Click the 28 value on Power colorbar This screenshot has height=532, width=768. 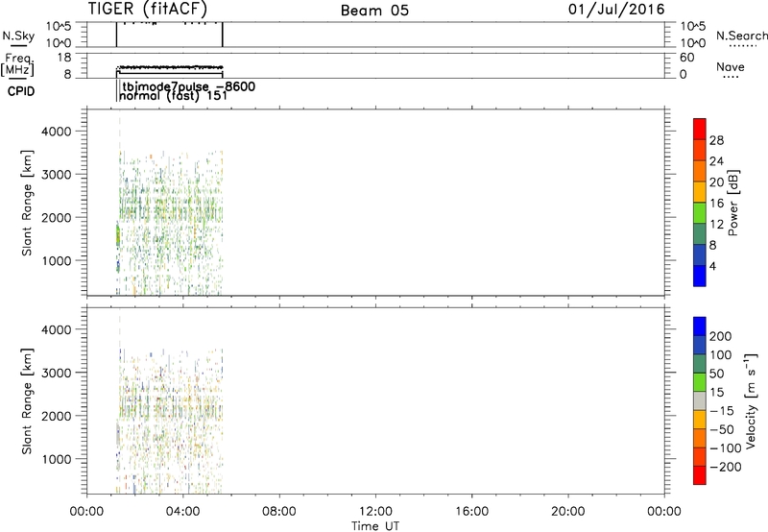pyautogui.click(x=716, y=140)
